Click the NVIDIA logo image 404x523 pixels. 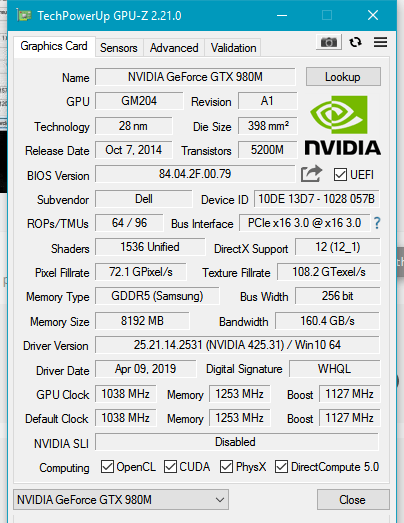[343, 126]
